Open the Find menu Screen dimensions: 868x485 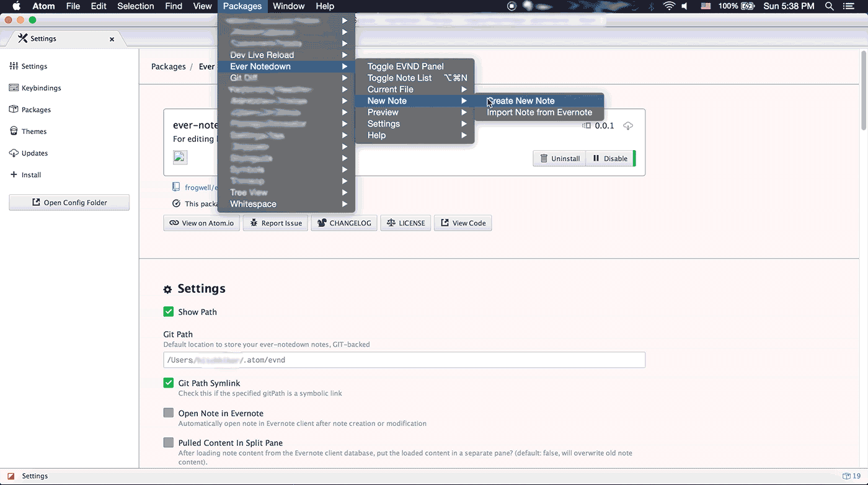pos(174,6)
